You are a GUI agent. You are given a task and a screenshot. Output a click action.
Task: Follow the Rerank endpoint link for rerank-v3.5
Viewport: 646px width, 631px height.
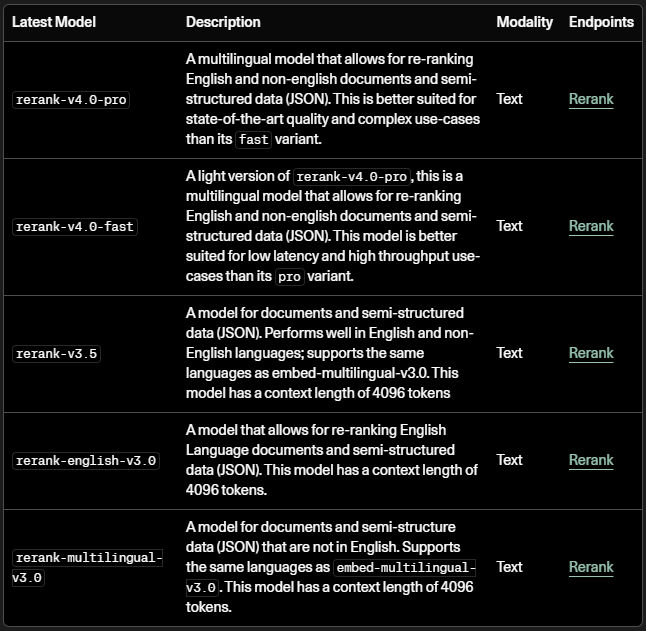point(590,353)
